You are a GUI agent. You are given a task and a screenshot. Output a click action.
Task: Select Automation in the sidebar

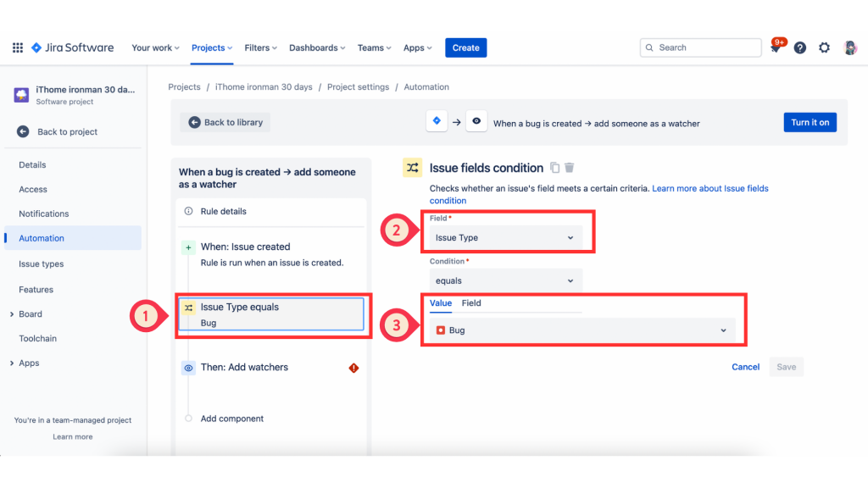(73, 238)
